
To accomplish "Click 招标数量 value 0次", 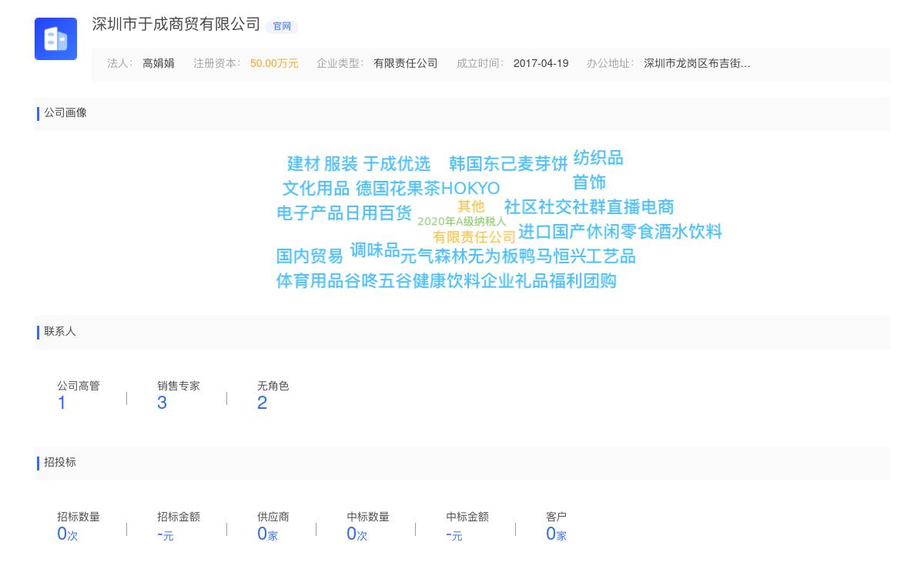I will pyautogui.click(x=68, y=534).
